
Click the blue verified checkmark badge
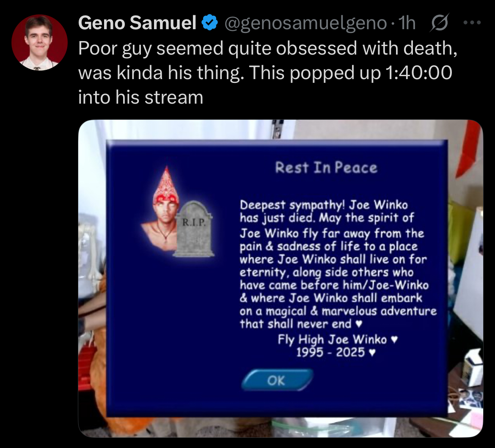click(210, 23)
